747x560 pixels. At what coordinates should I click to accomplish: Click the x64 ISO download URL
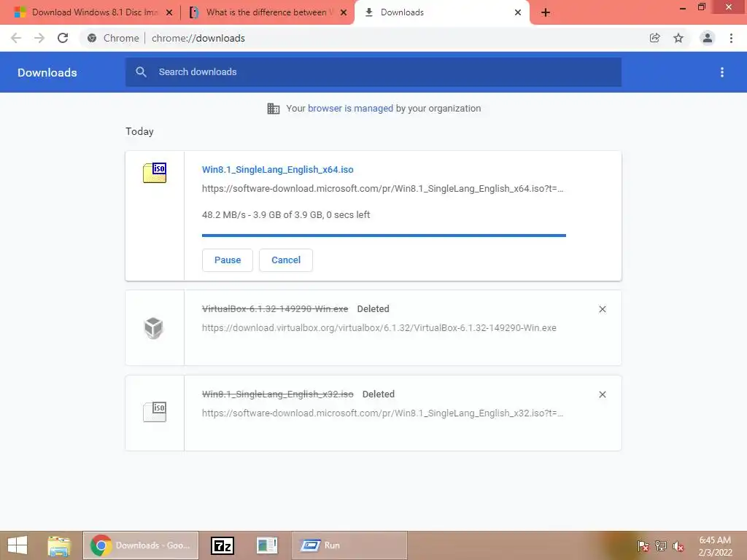point(382,189)
